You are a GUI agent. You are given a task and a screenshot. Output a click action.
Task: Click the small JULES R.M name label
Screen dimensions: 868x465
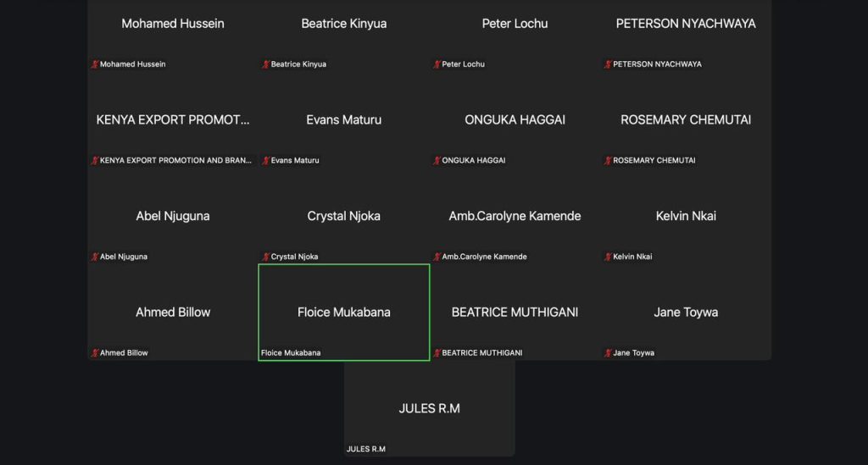click(366, 449)
